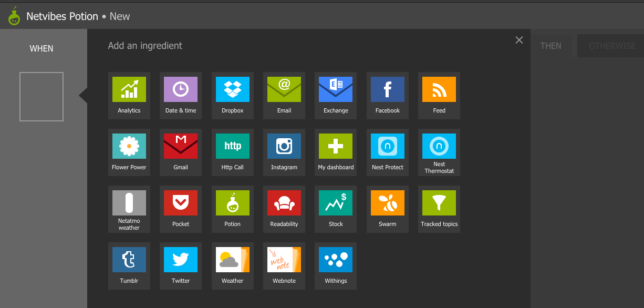This screenshot has height=308, width=644.
Task: Choose the Tracked topics ingredient
Action: click(439, 209)
